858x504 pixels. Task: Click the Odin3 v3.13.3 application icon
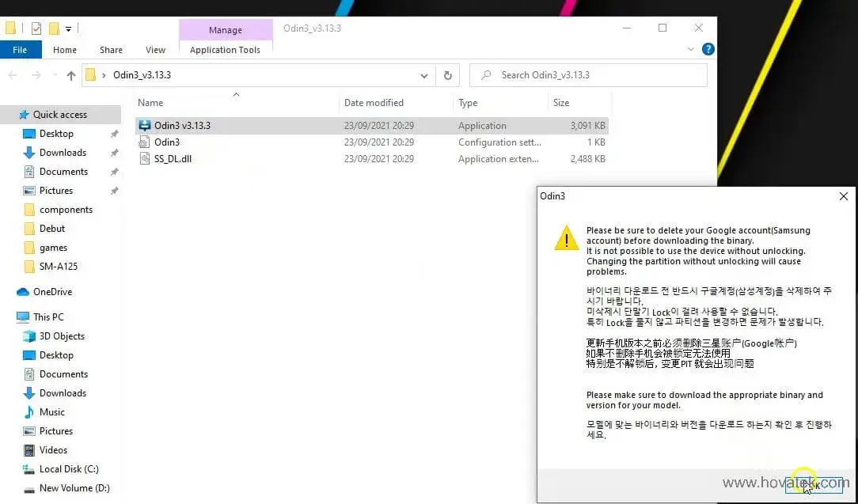pos(144,126)
